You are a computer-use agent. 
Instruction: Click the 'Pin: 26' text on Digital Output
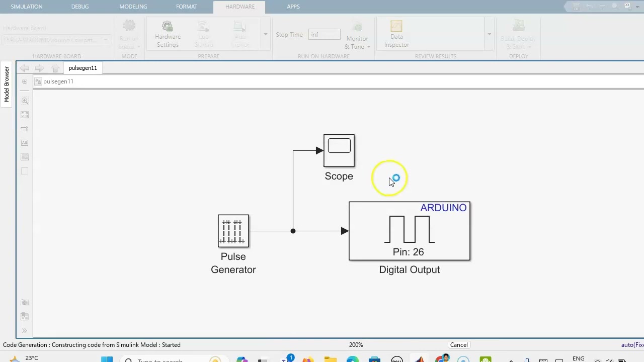click(409, 252)
